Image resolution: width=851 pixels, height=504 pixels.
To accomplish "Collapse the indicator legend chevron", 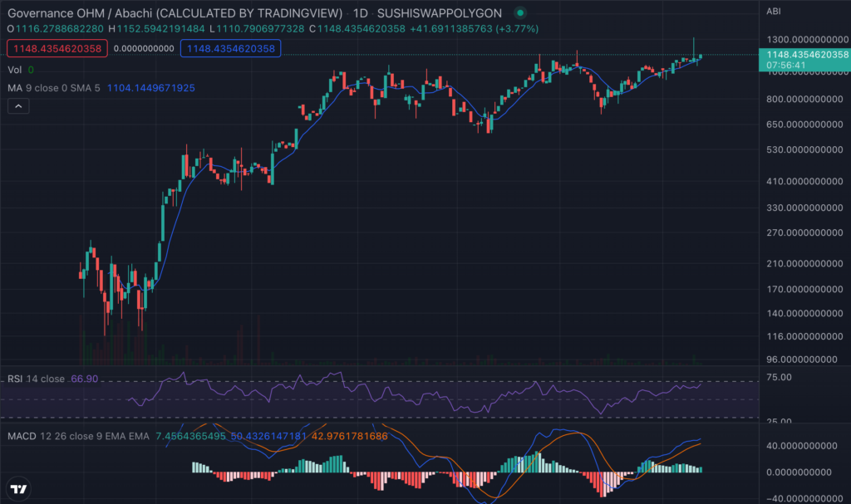I will 18,106.
